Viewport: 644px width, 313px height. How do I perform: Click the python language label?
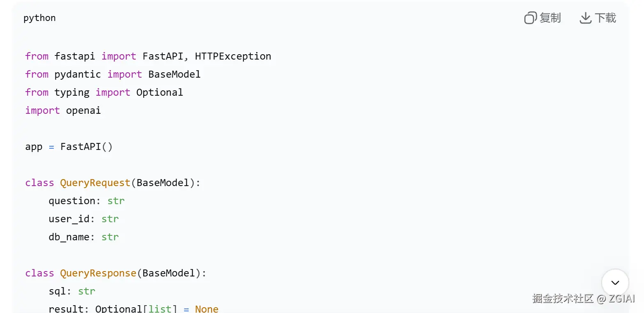click(x=39, y=18)
